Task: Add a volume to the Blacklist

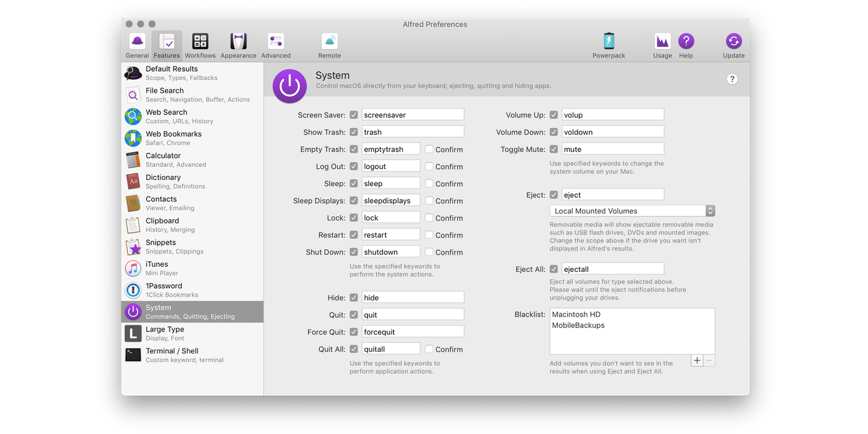Action: pos(697,360)
